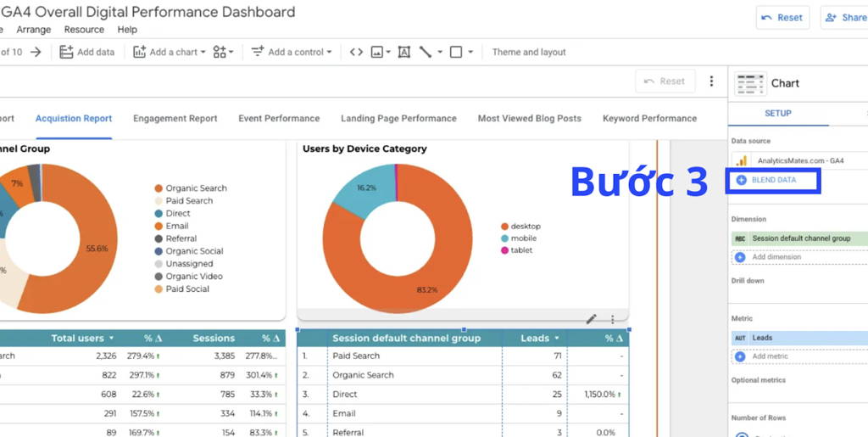Screen dimensions: 868x437
Task: Pick the rectangle shape tool
Action: [456, 52]
